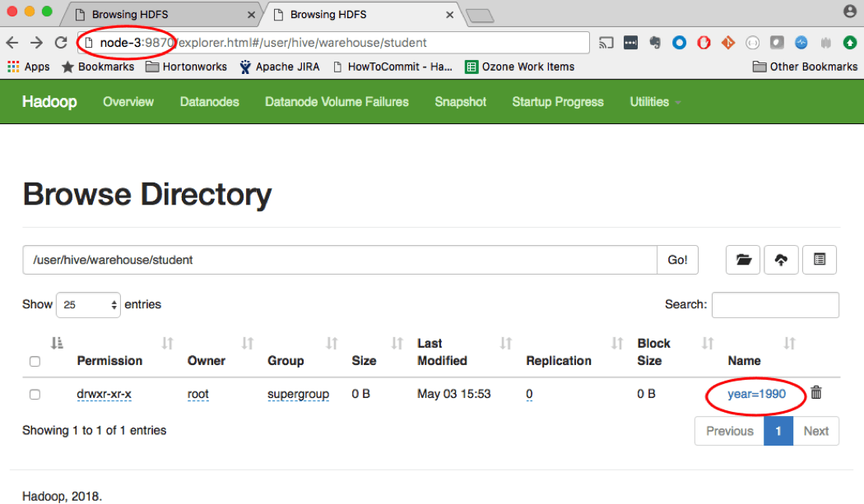Open the AdBlock hand icon extension

(x=704, y=43)
